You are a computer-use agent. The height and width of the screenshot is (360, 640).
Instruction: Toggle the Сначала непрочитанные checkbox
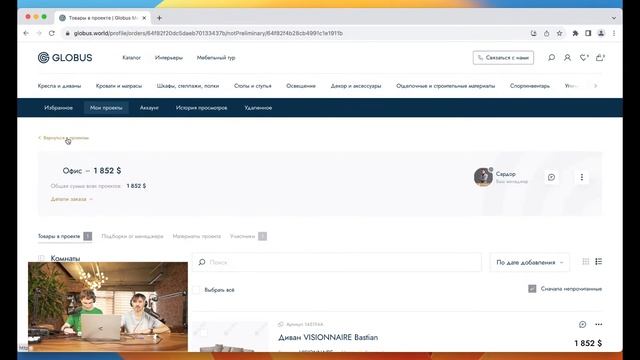532,289
